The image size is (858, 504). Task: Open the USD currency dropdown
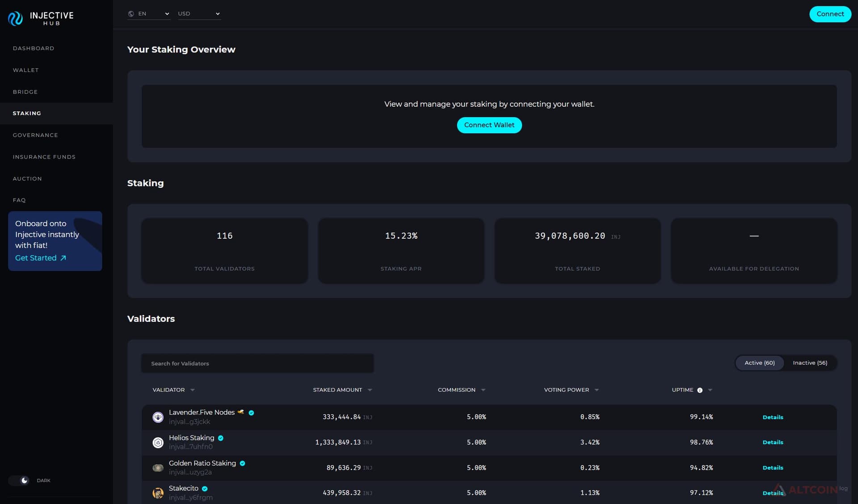pyautogui.click(x=199, y=14)
